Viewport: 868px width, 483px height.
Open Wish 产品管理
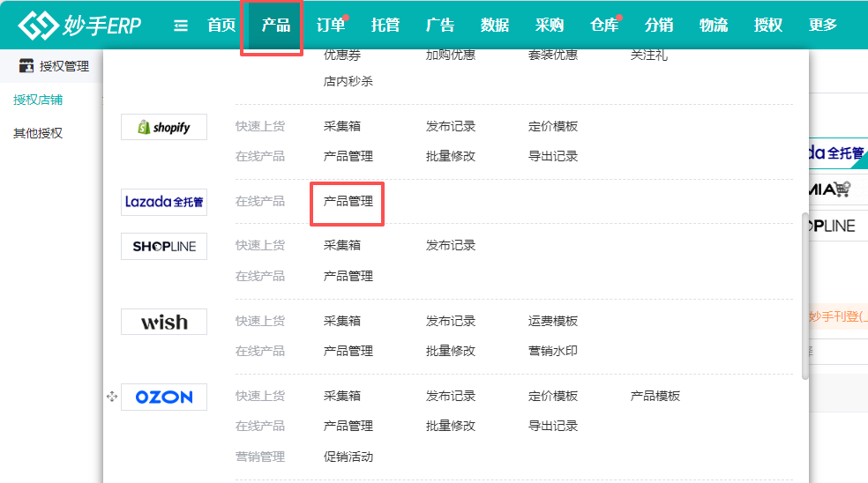click(x=348, y=351)
